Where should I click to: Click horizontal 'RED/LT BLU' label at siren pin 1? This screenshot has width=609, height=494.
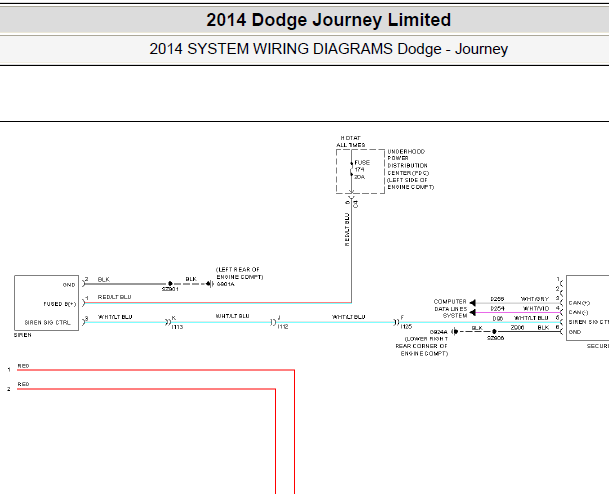click(114, 297)
